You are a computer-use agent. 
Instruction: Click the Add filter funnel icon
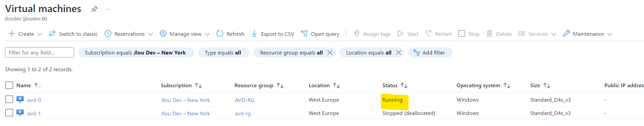tap(416, 52)
